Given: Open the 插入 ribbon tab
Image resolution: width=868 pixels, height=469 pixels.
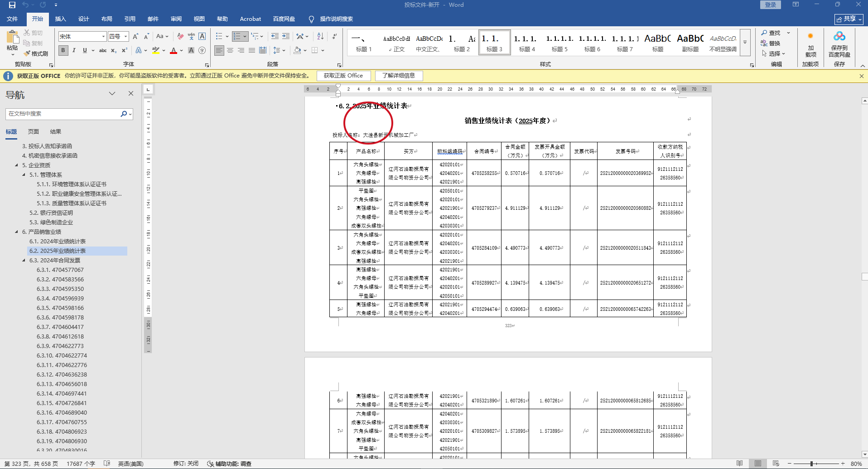Looking at the screenshot, I should (60, 19).
